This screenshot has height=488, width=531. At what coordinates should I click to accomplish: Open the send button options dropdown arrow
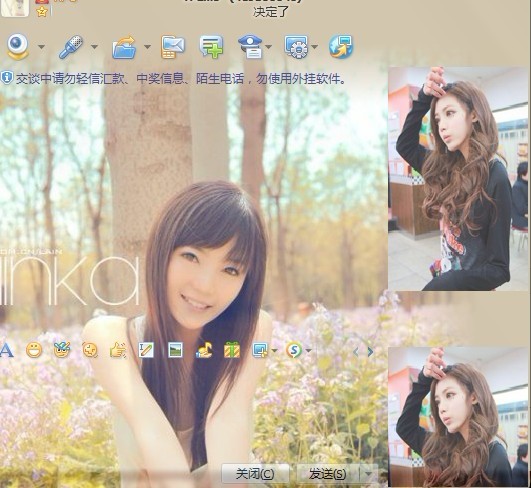pyautogui.click(x=368, y=473)
